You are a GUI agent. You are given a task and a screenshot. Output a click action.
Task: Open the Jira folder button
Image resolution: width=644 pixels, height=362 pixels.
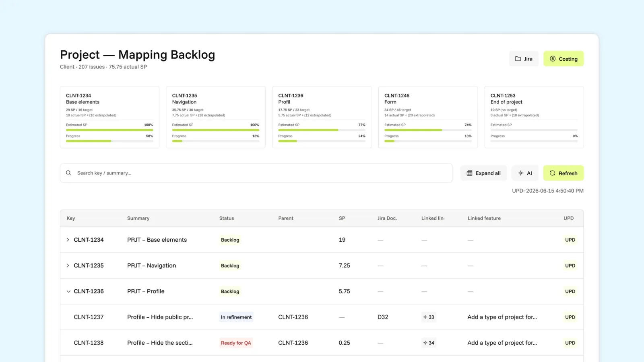click(524, 59)
